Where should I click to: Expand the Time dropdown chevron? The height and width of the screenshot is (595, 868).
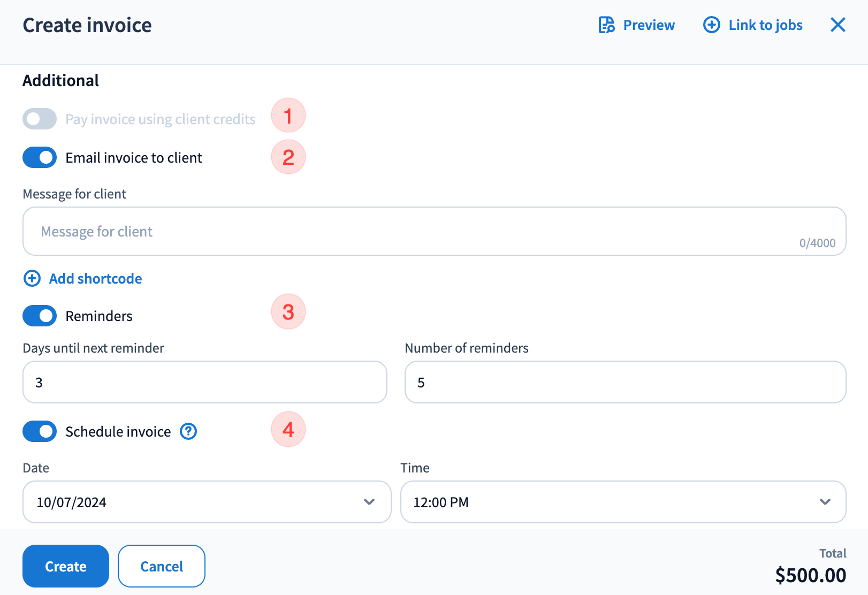[825, 502]
